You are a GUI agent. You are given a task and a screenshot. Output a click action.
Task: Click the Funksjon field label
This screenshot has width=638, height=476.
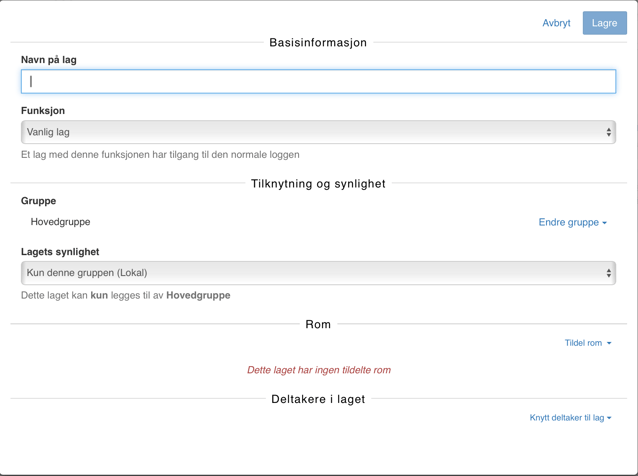(43, 111)
